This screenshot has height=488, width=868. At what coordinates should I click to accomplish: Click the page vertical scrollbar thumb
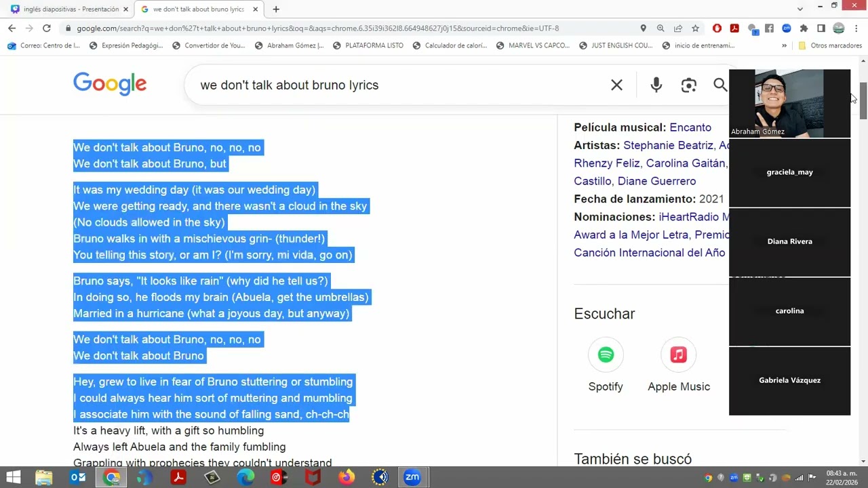[863, 100]
